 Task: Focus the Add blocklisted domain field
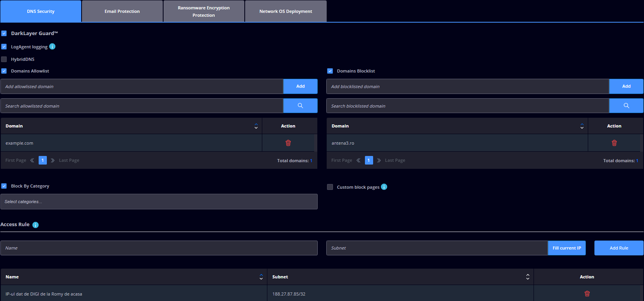pyautogui.click(x=468, y=86)
